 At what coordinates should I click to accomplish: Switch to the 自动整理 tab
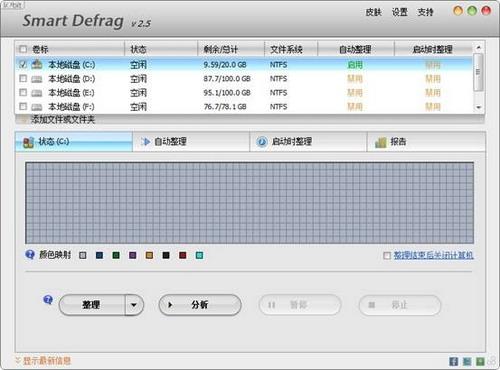(x=191, y=142)
